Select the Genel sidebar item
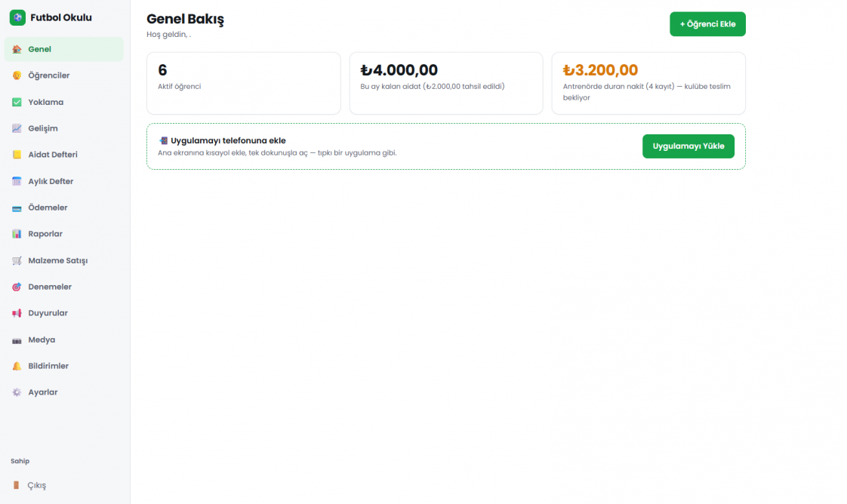847x504 pixels. pyautogui.click(x=63, y=49)
